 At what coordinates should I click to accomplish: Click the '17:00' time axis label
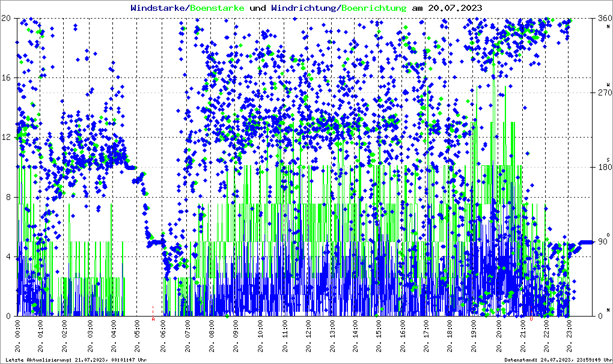coord(425,329)
